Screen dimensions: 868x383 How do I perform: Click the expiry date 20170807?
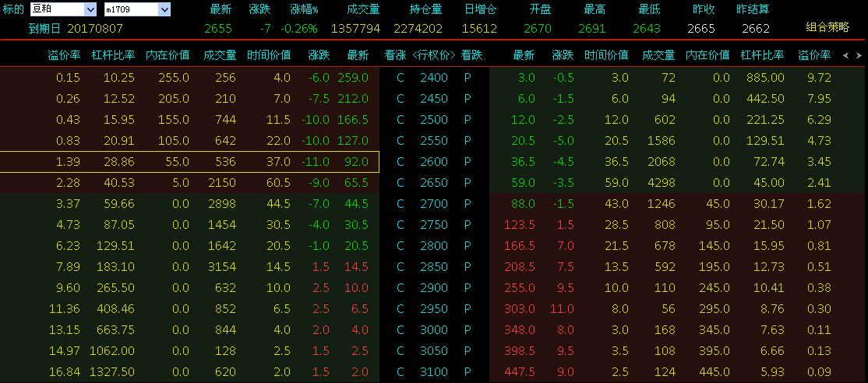tap(95, 29)
